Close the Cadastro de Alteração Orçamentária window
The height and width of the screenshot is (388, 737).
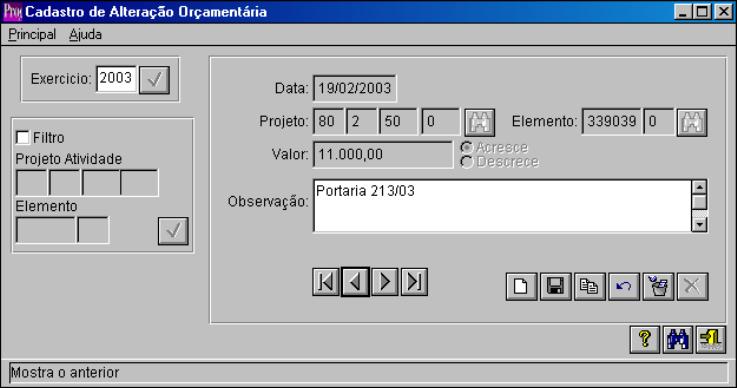(x=723, y=12)
